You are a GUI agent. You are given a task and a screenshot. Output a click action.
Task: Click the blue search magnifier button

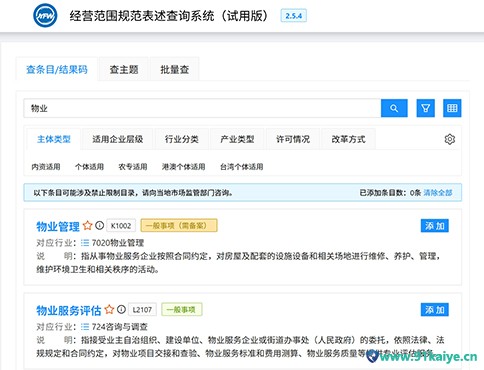tap(394, 108)
